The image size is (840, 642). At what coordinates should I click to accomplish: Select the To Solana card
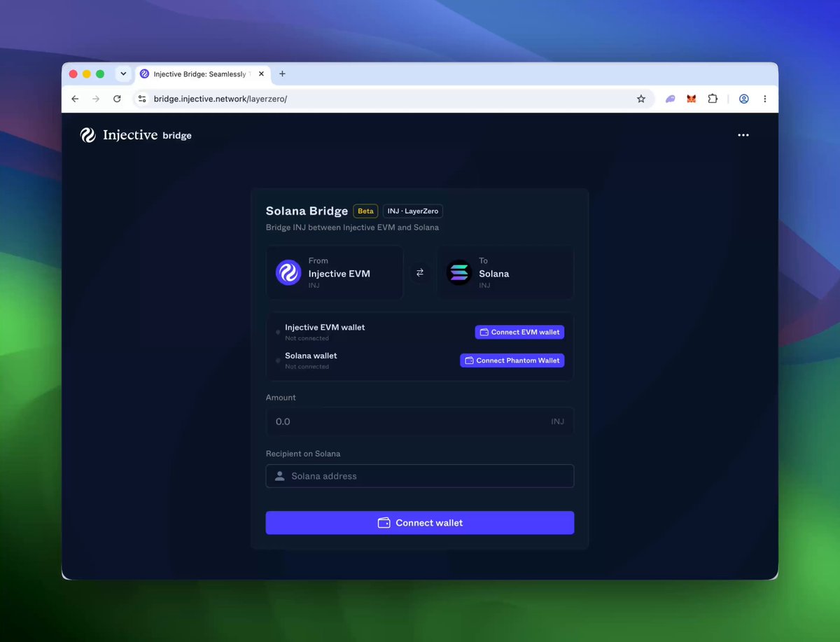[505, 273]
